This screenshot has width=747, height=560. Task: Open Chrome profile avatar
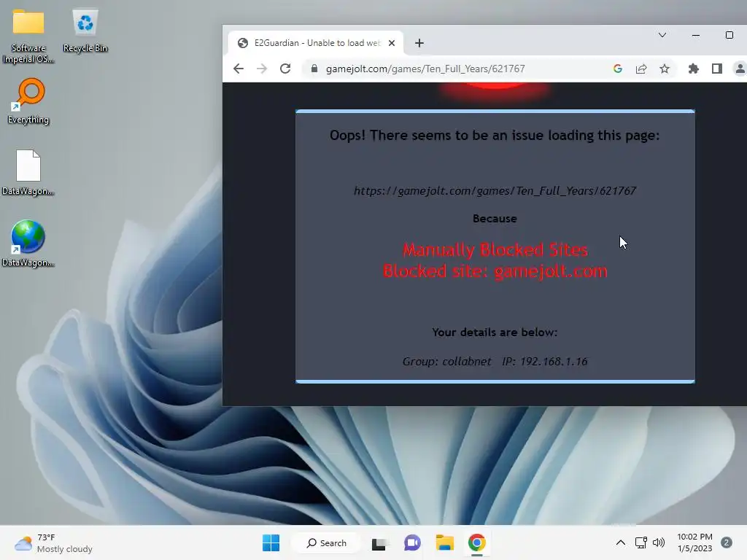pos(740,69)
